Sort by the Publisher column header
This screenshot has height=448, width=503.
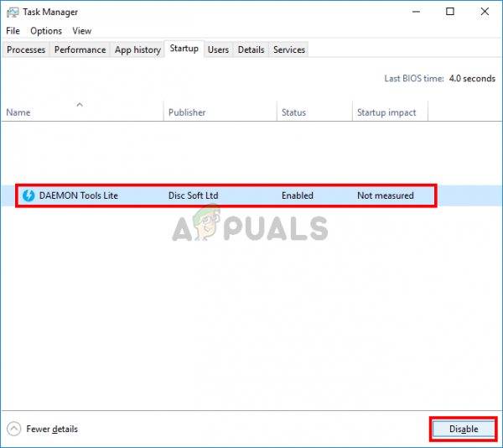pos(220,112)
